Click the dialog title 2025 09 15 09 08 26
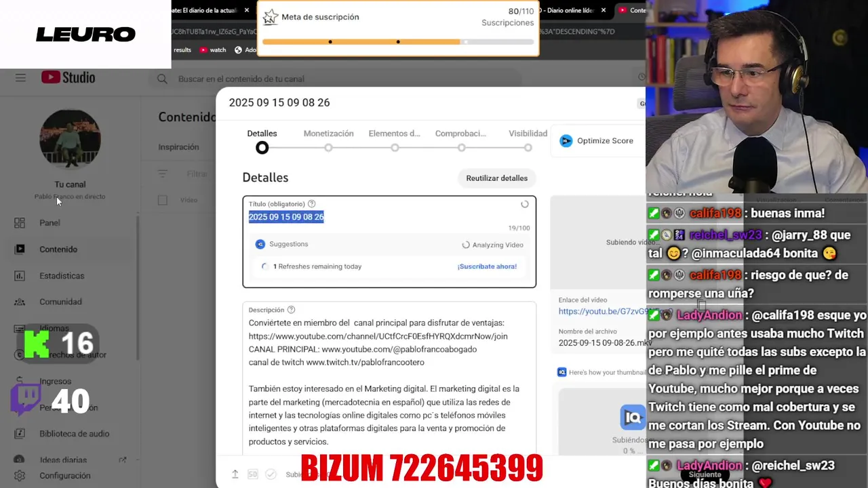Screen dimensions: 868x488 (x=279, y=102)
